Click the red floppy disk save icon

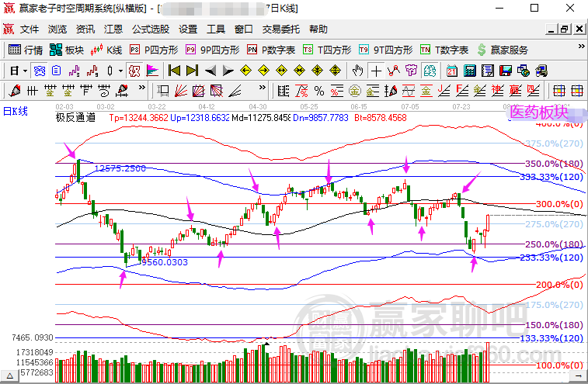[x=506, y=70]
